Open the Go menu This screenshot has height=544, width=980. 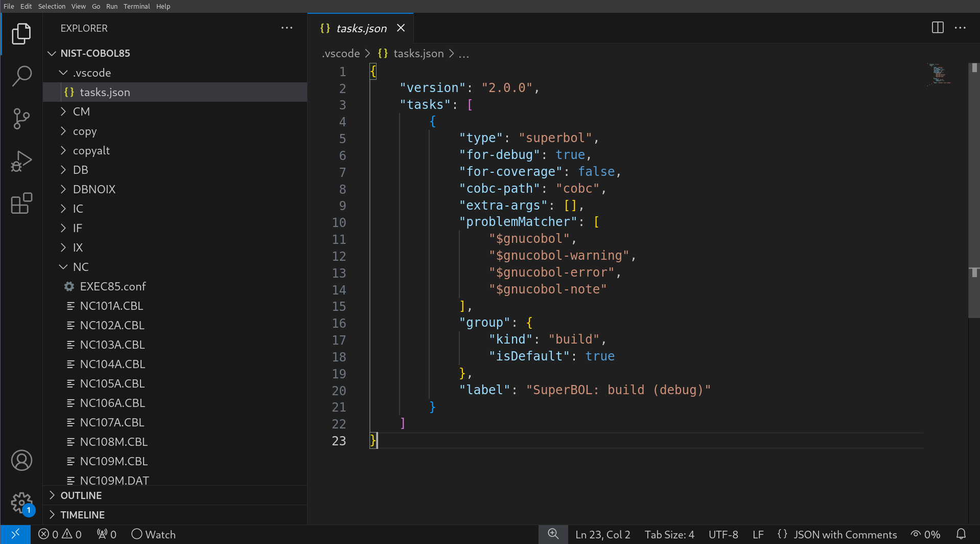pos(96,6)
